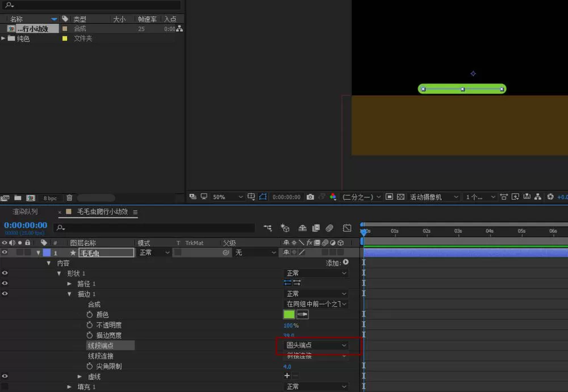
Task: Toggle visibility of 路径 1
Action: pyautogui.click(x=5, y=284)
